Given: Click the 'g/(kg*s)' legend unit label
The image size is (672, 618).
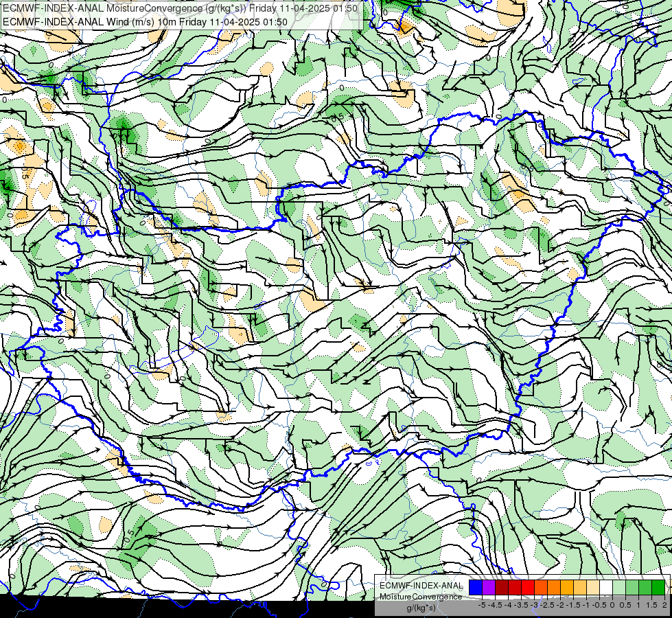Looking at the screenshot, I should 421,608.
